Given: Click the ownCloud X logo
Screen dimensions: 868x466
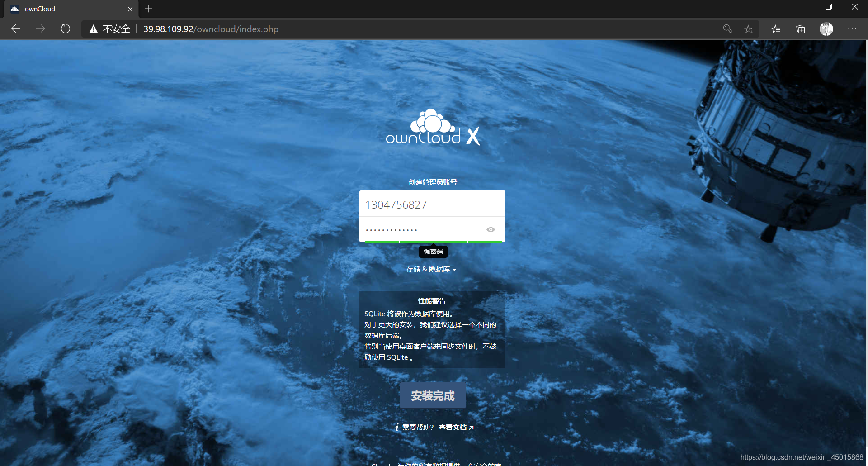Looking at the screenshot, I should pos(433,128).
